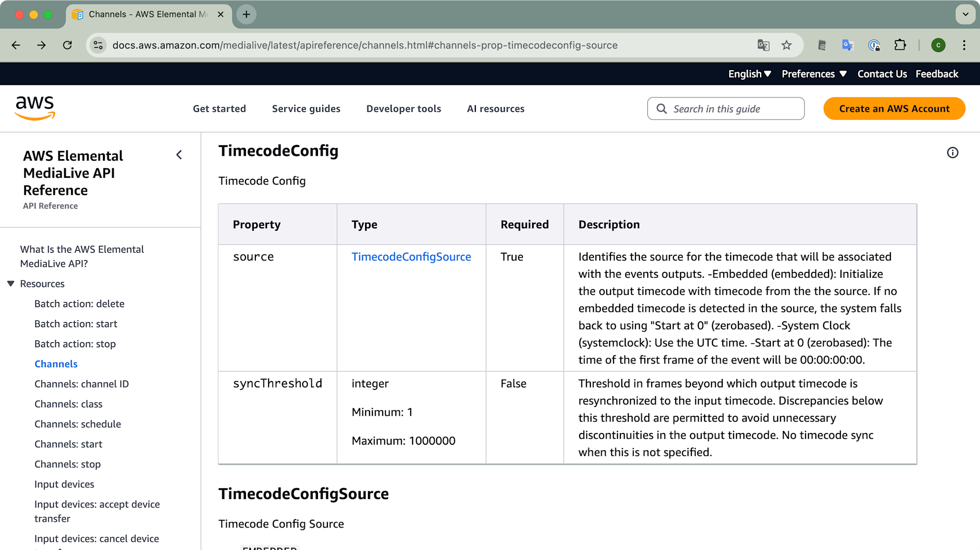This screenshot has width=980, height=550.
Task: Click the Search in this guide field
Action: point(726,109)
